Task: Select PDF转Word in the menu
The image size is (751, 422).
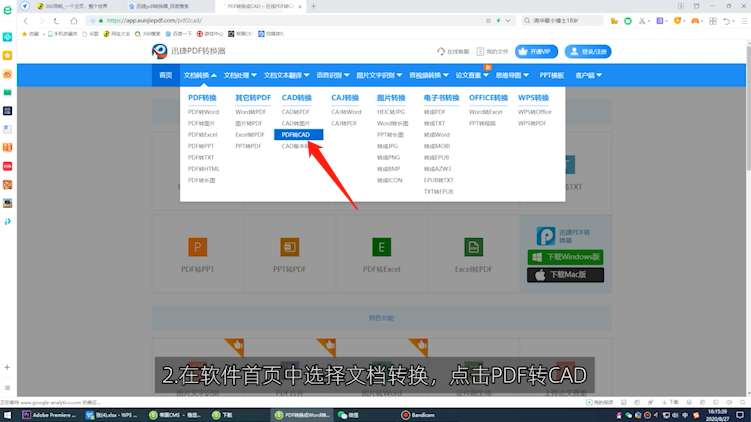Action: [203, 112]
